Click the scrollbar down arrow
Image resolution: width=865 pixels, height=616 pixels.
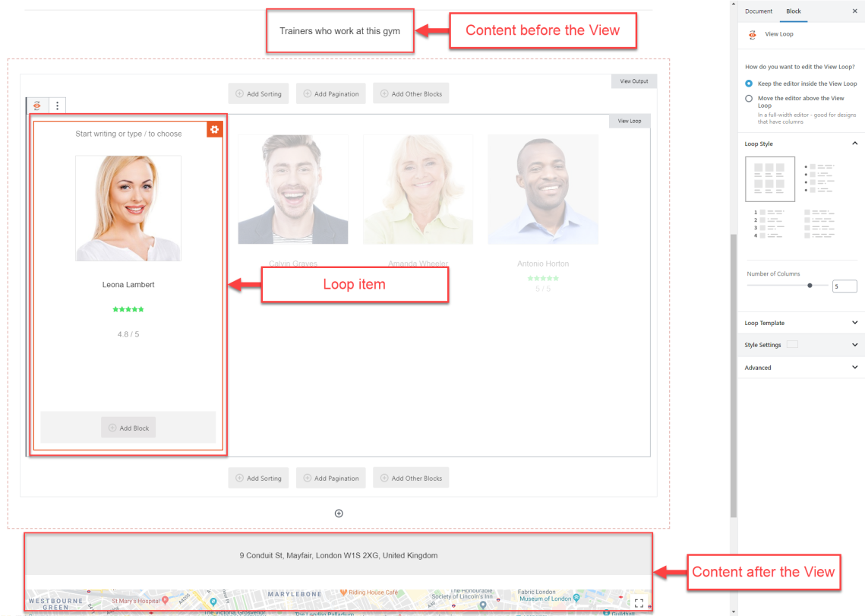(x=733, y=611)
